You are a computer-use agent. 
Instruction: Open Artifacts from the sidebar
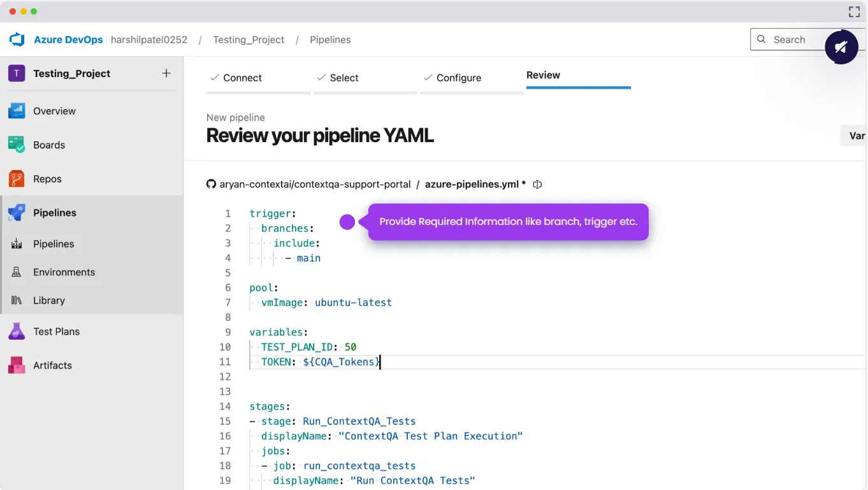pyautogui.click(x=52, y=366)
